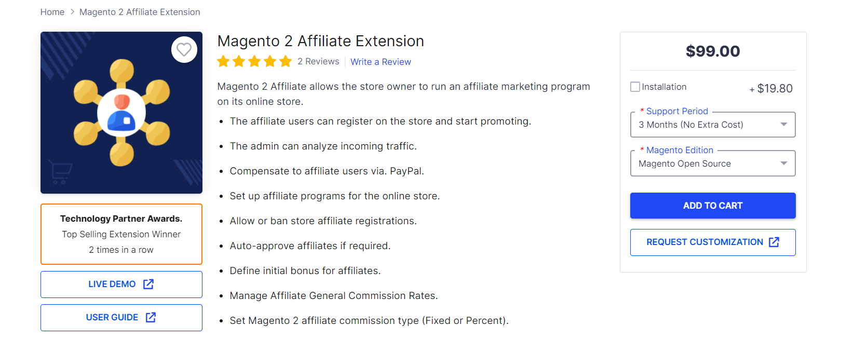Select Home in the breadcrumb trail

coord(52,11)
